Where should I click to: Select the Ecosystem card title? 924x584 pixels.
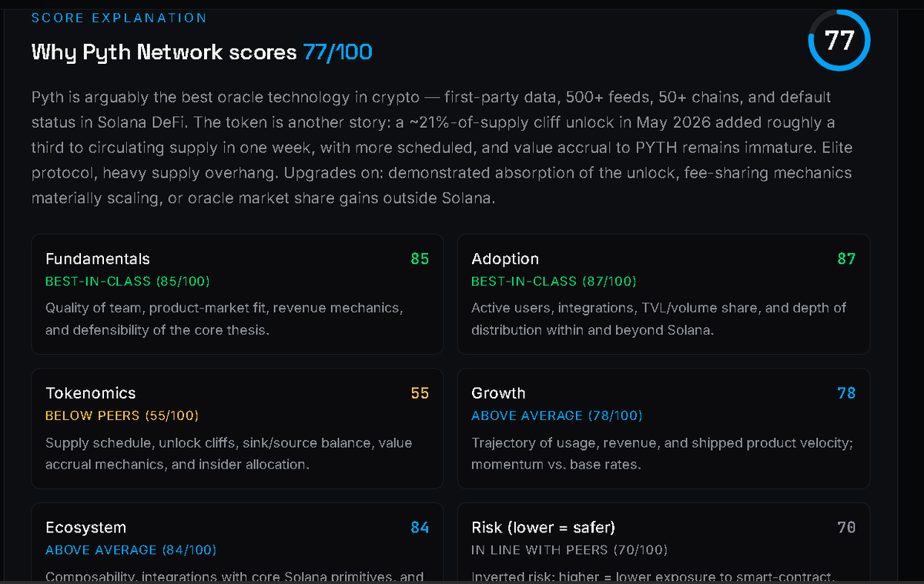(x=85, y=528)
